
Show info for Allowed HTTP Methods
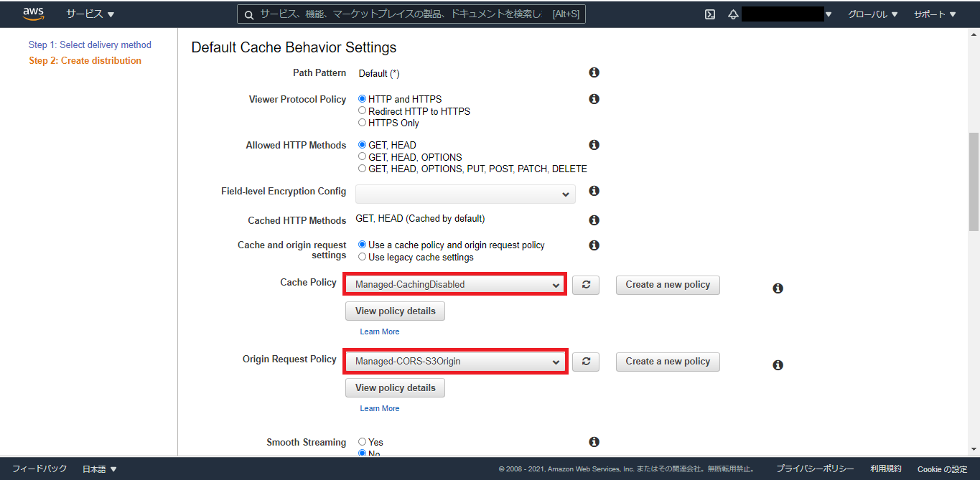(594, 145)
